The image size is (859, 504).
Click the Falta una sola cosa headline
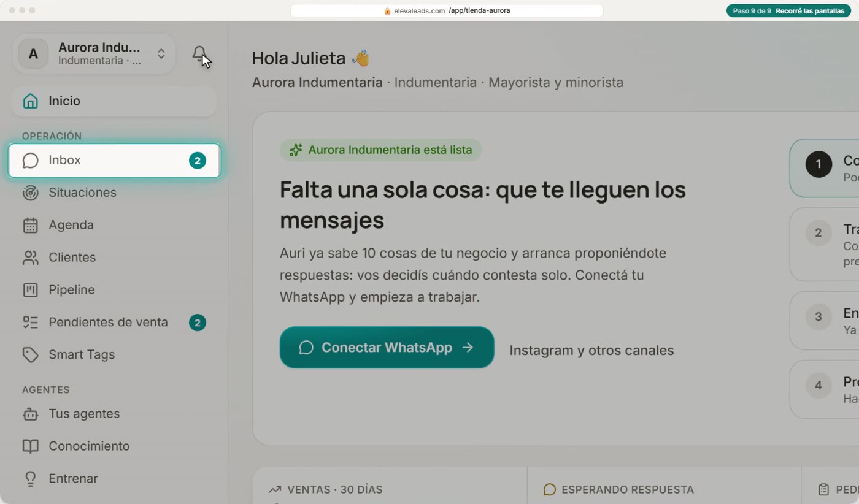pos(483,205)
